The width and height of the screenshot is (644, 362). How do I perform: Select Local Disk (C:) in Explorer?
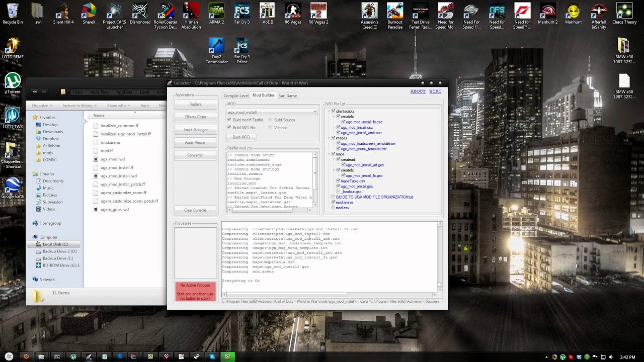click(55, 244)
